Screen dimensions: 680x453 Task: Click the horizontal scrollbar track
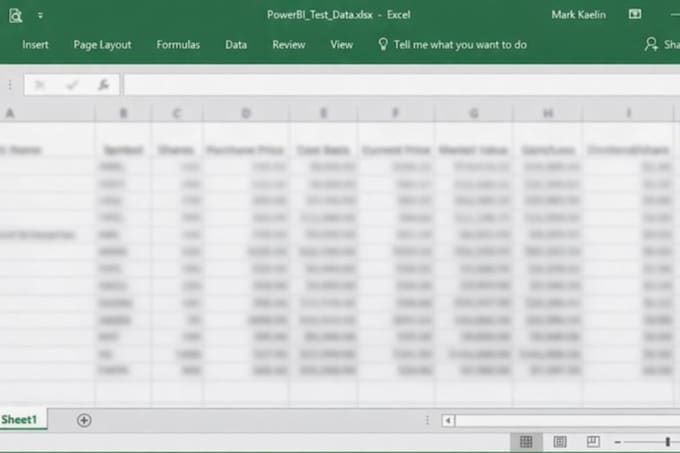[x=568, y=420]
